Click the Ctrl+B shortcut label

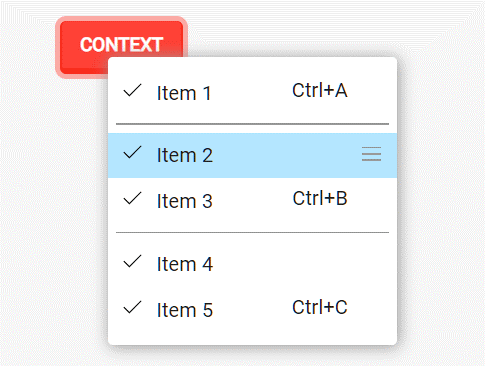pyautogui.click(x=320, y=198)
